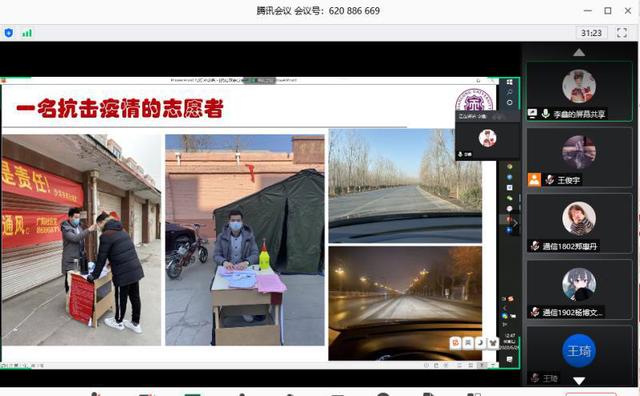The height and width of the screenshot is (396, 640).
Task: Click the shared taskbar Cortana circle icon
Action: click(x=509, y=102)
